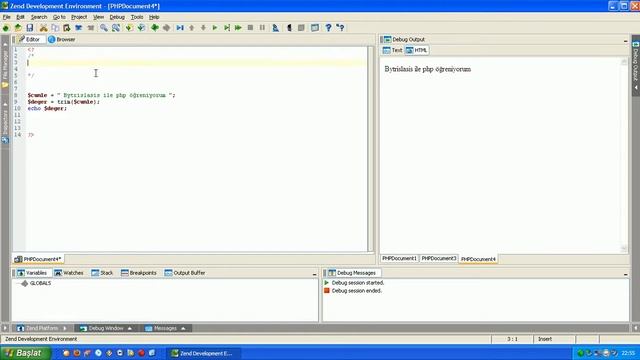
Task: Switch to the Stack tab
Action: [102, 273]
